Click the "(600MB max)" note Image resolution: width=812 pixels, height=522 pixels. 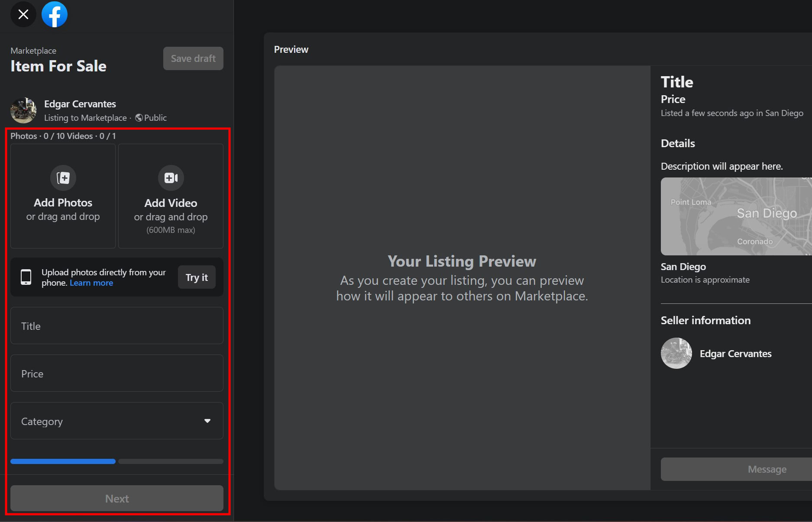(x=171, y=230)
